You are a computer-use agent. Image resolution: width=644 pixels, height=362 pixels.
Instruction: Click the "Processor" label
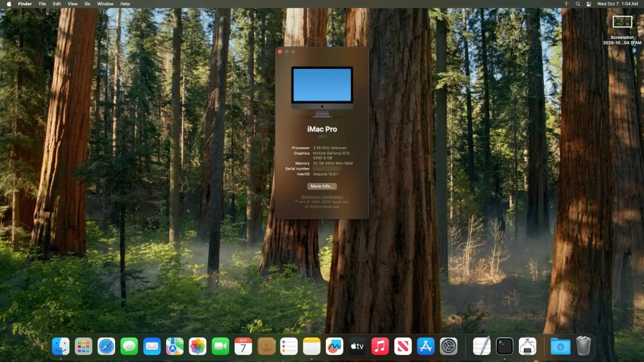(301, 148)
